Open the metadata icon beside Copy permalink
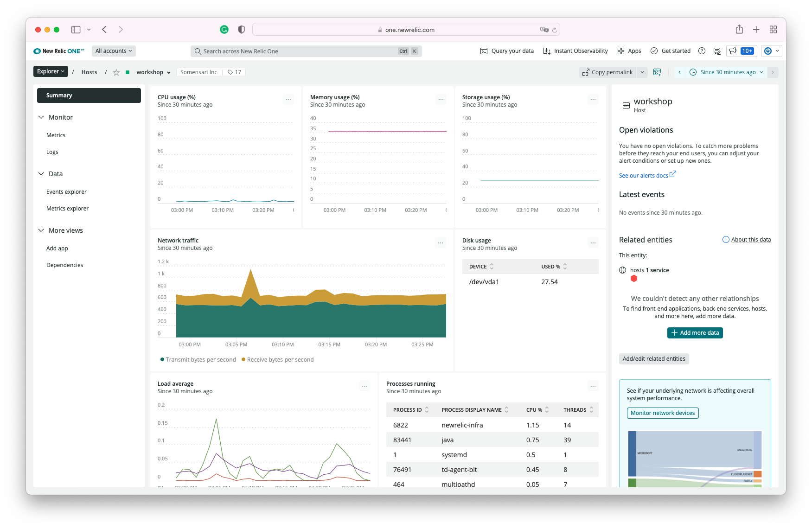812x529 pixels. coord(657,72)
